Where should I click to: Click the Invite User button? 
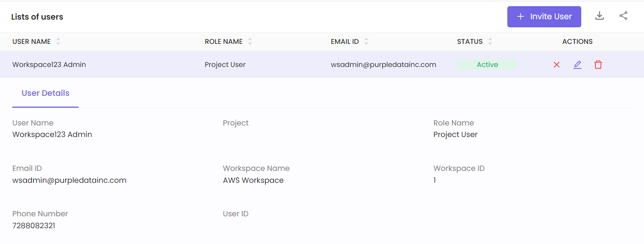(544, 17)
